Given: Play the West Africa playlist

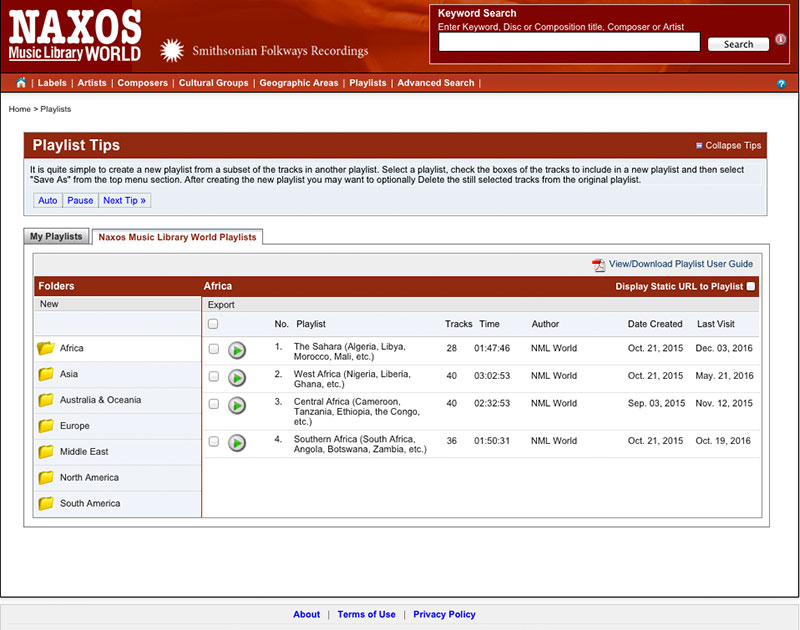Looking at the screenshot, I should pyautogui.click(x=237, y=378).
